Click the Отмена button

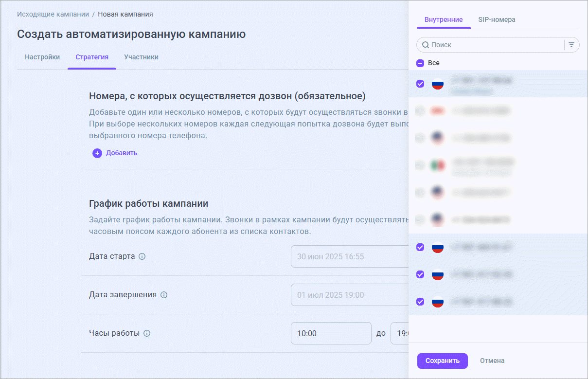(x=492, y=361)
